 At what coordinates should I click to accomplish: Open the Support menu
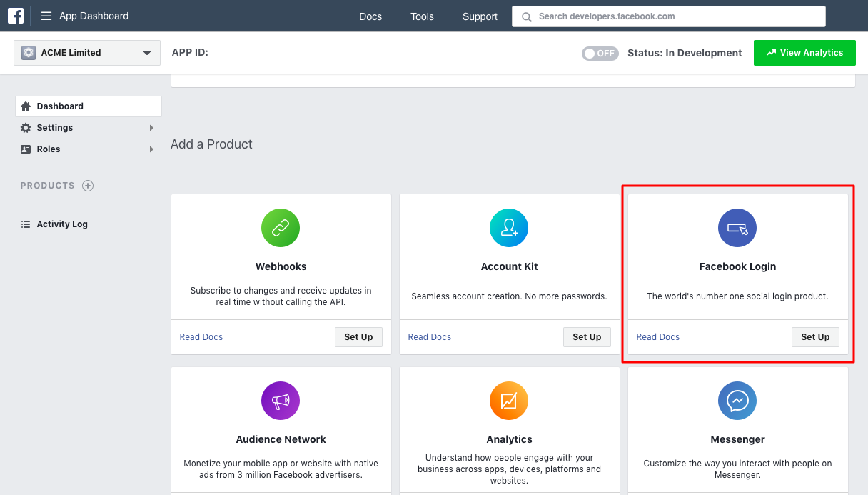(x=480, y=16)
